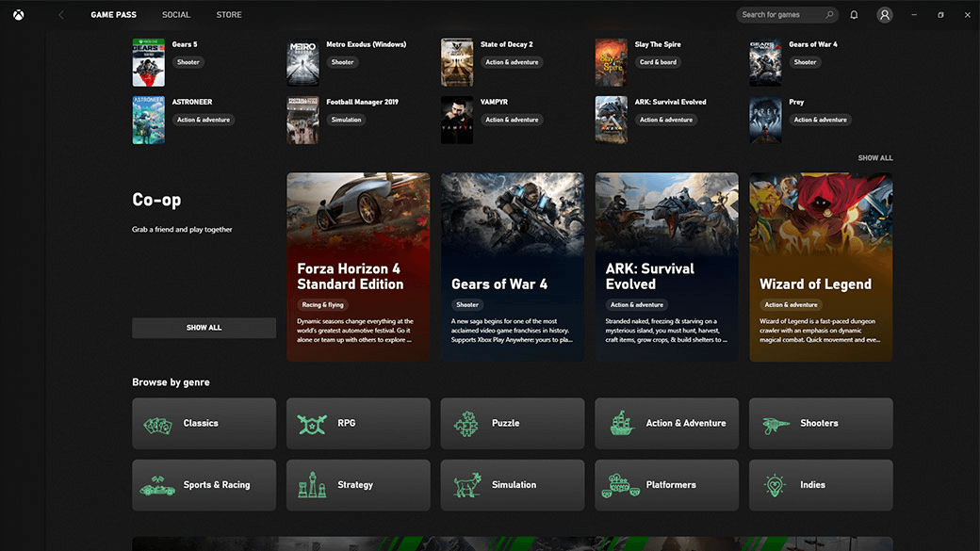Browse the Platformers category
980x551 pixels.
click(667, 484)
